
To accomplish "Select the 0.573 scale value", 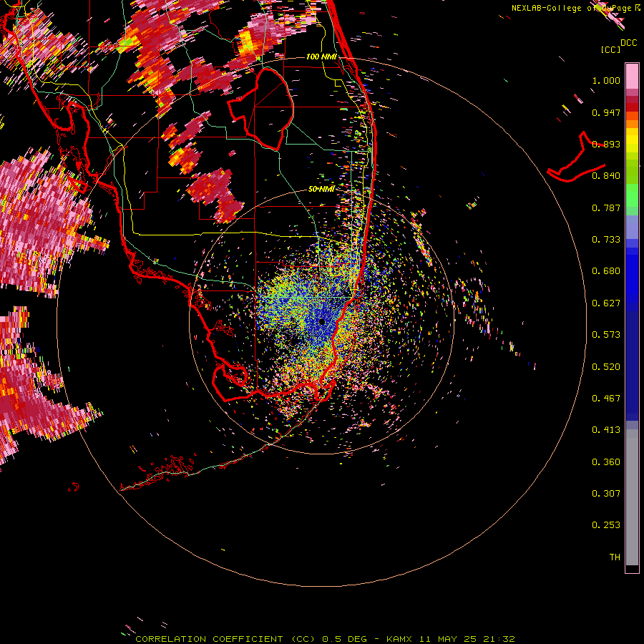I will click(x=606, y=335).
